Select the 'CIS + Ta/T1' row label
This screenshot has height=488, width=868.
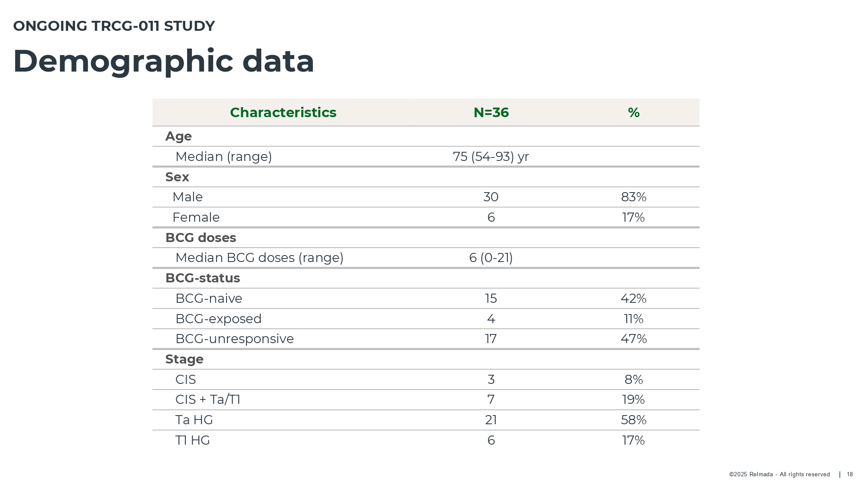[208, 400]
